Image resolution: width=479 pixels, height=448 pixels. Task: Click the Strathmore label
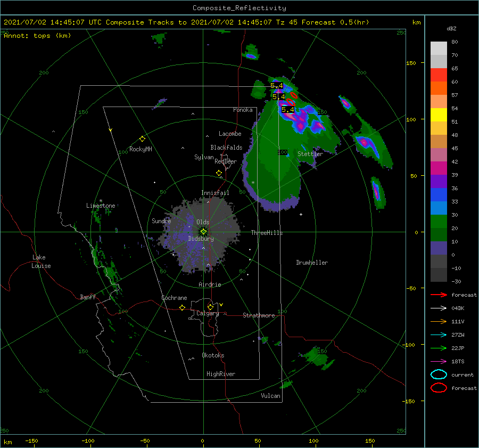click(259, 315)
